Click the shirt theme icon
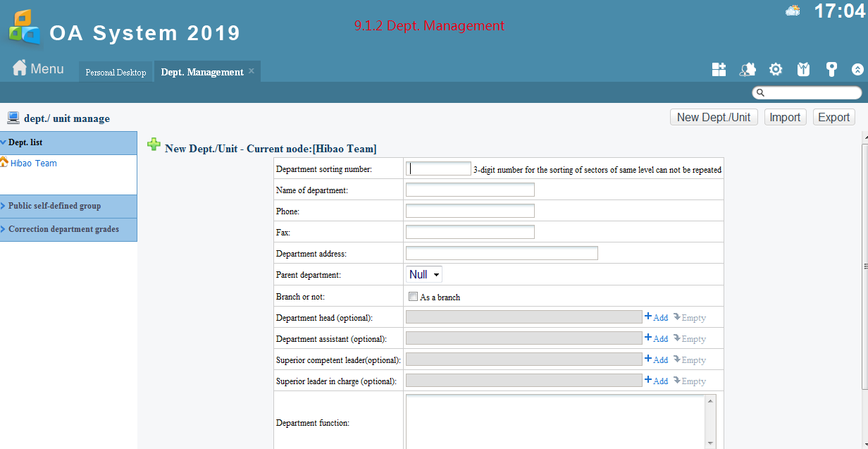The height and width of the screenshot is (449, 868). (803, 69)
